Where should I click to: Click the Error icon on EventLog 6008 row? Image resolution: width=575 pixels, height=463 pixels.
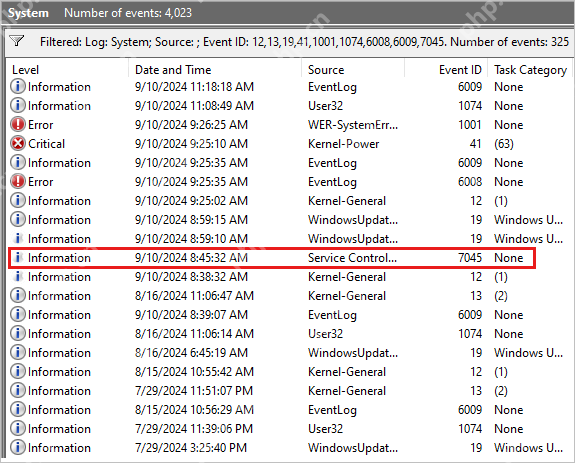(x=18, y=182)
